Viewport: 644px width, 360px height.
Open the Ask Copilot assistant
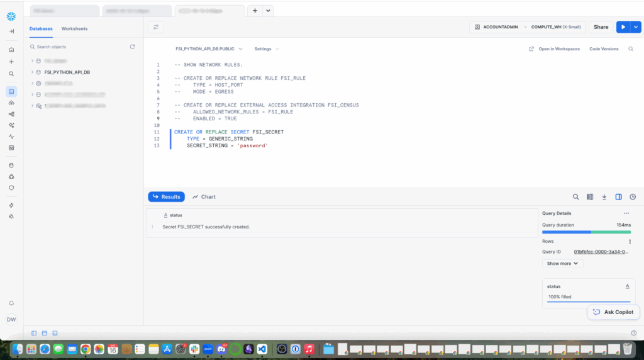pyautogui.click(x=614, y=312)
